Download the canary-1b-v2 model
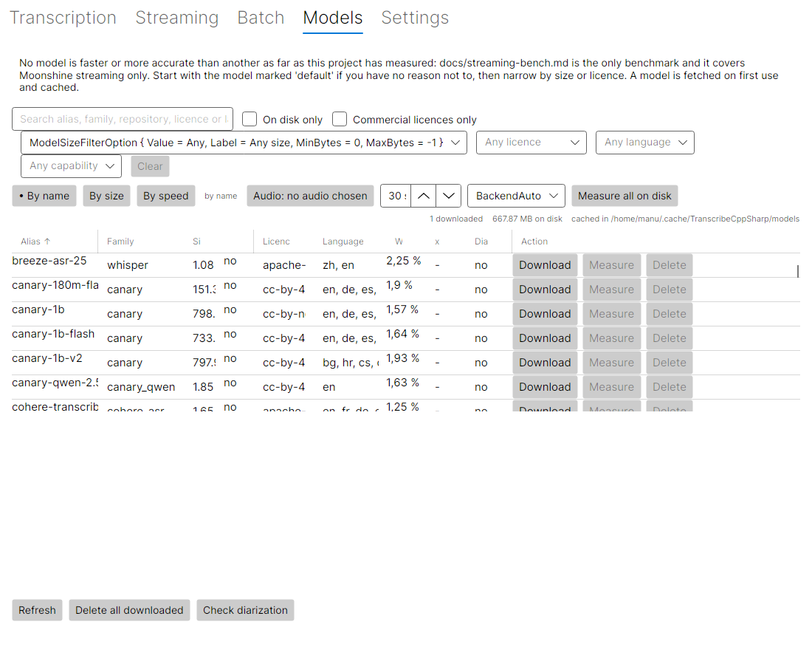Viewport: 812px width, 650px height. click(x=545, y=363)
